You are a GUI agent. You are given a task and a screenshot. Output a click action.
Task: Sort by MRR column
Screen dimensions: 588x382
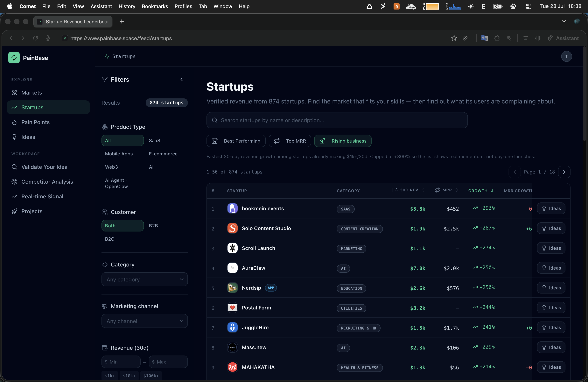[447, 190]
